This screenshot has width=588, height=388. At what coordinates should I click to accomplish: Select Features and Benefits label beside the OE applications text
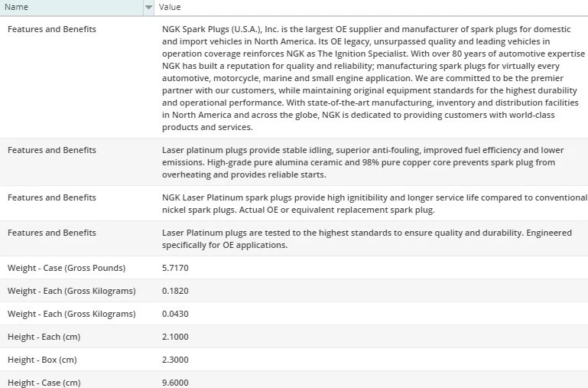pyautogui.click(x=52, y=233)
